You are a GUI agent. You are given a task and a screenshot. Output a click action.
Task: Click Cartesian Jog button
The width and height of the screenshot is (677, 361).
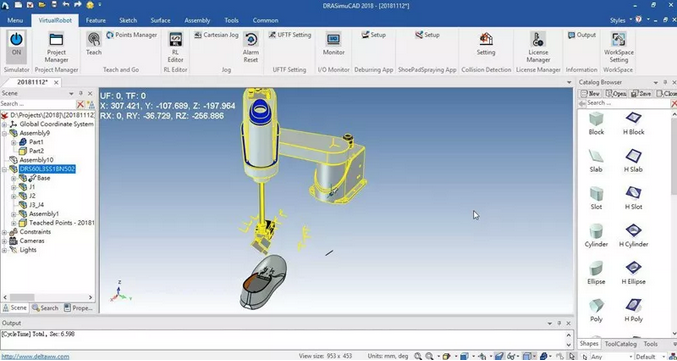(216, 35)
